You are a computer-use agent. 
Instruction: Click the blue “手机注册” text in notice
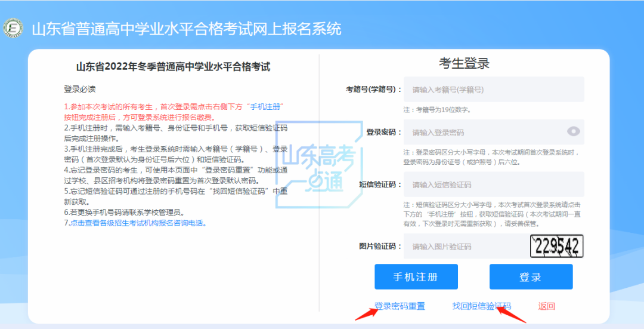pos(267,107)
